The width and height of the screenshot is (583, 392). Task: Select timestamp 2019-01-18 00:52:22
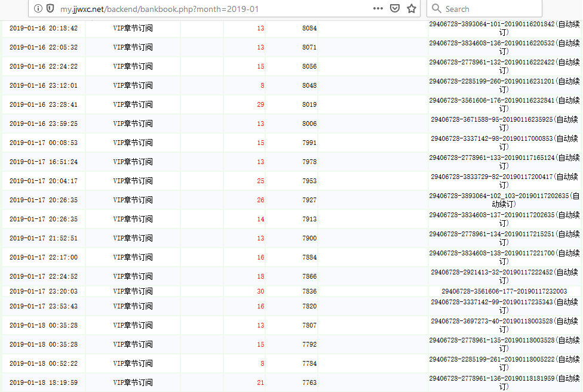(x=44, y=364)
